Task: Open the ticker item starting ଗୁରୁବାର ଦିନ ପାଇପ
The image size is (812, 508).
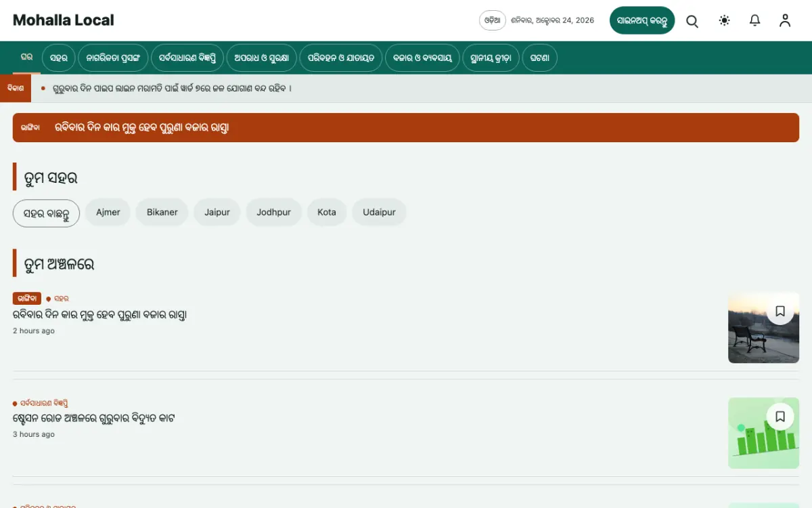Action: pos(172,89)
